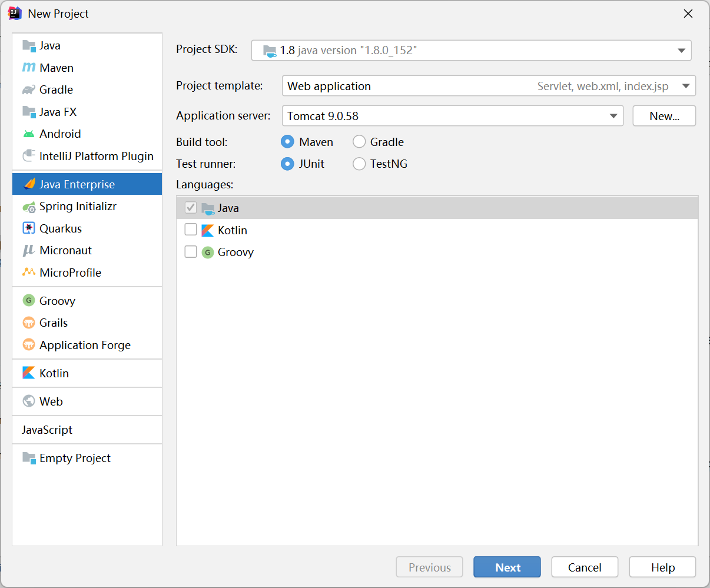Image resolution: width=710 pixels, height=588 pixels.
Task: Click the Previous button
Action: point(429,567)
